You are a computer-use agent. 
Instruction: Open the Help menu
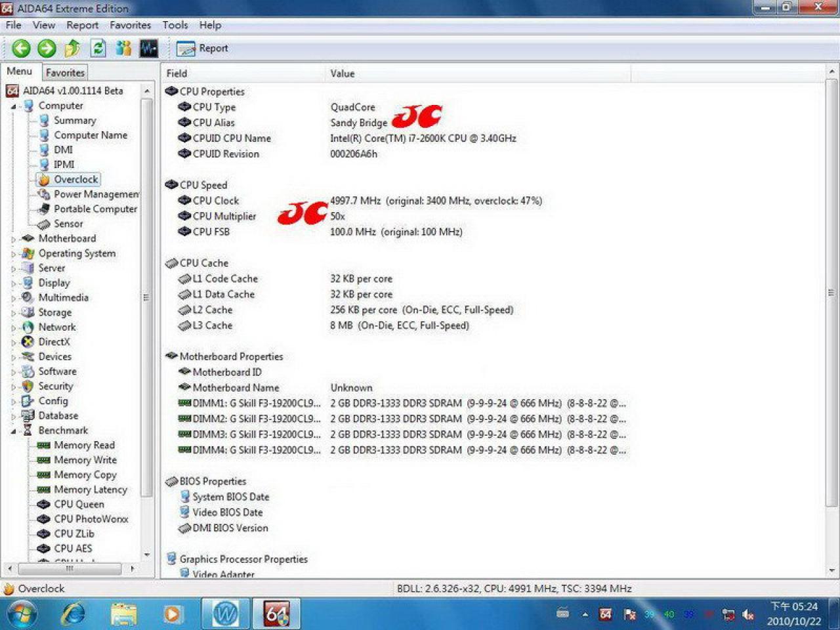click(x=210, y=25)
